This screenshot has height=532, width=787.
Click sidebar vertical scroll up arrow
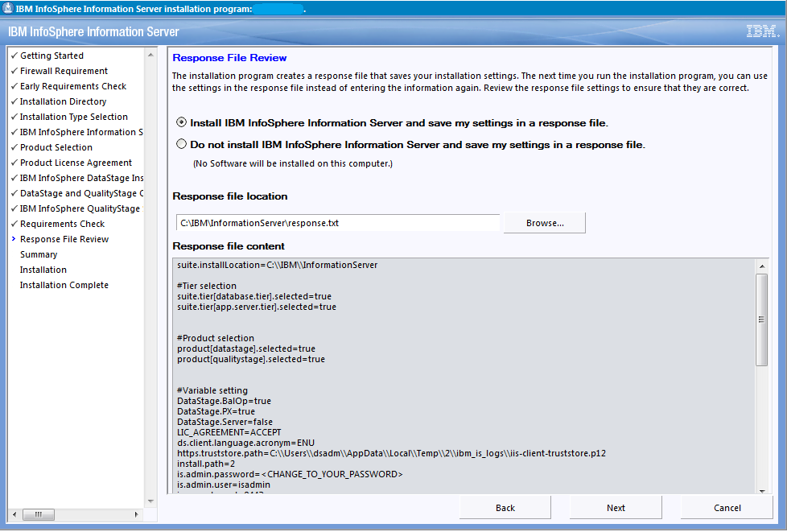pos(150,55)
